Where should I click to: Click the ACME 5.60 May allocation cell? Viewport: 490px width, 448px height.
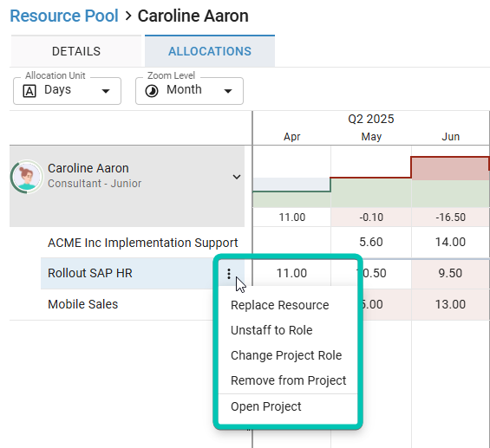pyautogui.click(x=371, y=243)
